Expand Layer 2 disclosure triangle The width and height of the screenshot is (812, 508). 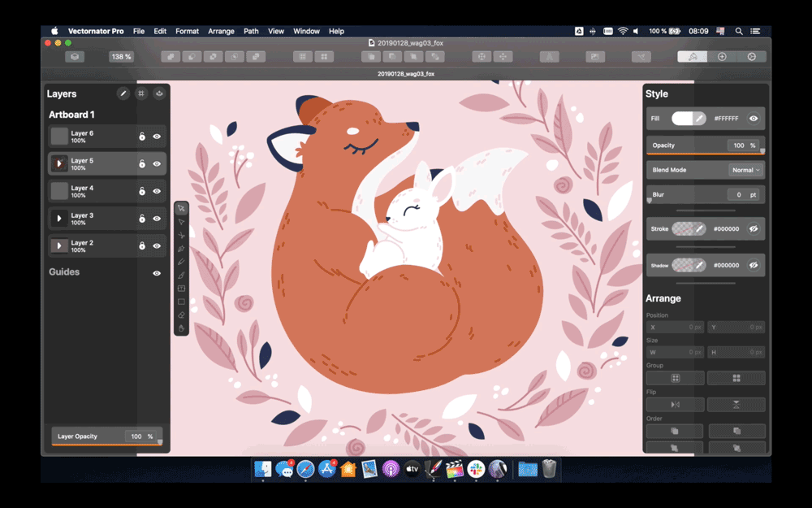(59, 245)
